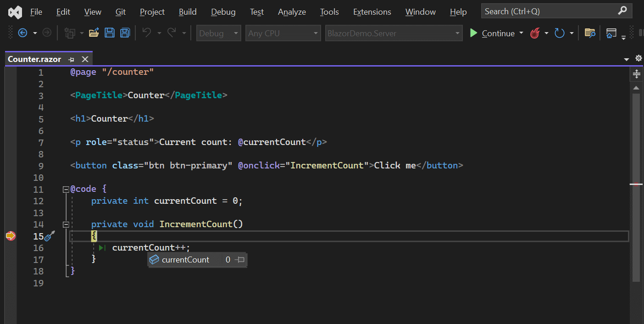Click the web browser toolbar icon
Image resolution: width=644 pixels, height=324 pixels.
click(611, 33)
